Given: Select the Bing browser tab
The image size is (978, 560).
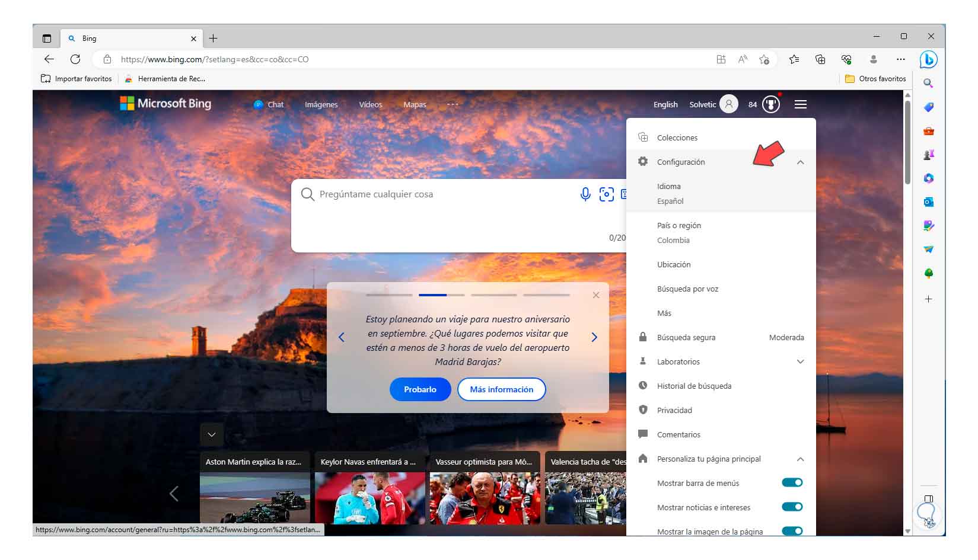Looking at the screenshot, I should point(132,39).
